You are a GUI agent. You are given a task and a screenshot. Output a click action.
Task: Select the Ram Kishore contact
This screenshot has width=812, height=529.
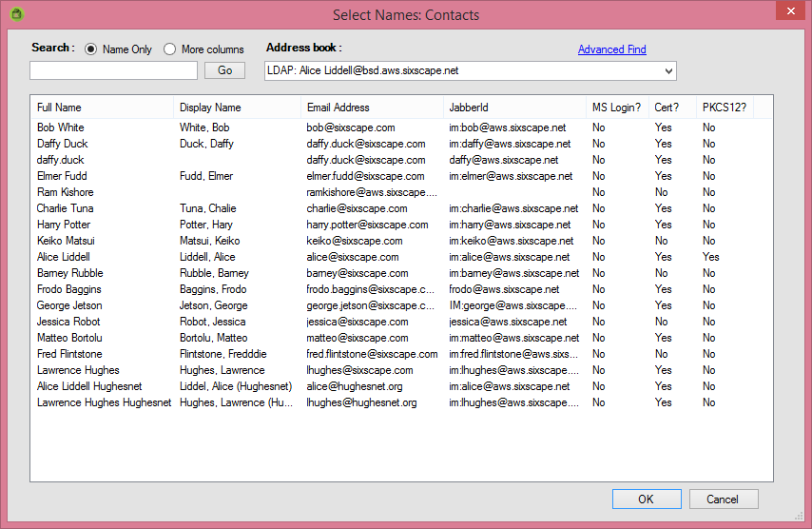click(x=65, y=192)
